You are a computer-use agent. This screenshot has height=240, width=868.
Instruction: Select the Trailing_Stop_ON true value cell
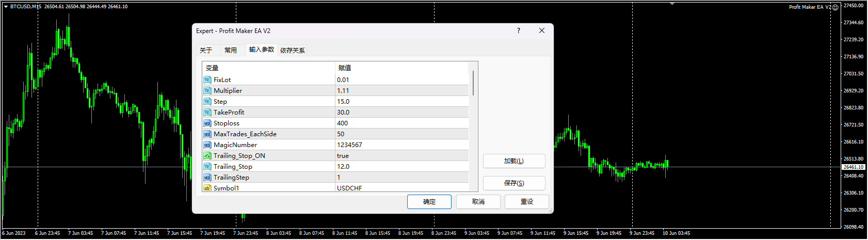[x=401, y=156]
